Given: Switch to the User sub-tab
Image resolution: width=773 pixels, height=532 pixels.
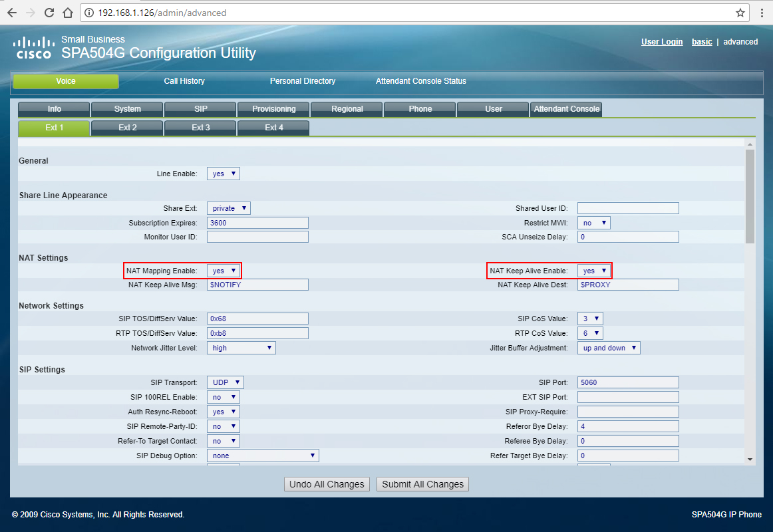Looking at the screenshot, I should (494, 109).
